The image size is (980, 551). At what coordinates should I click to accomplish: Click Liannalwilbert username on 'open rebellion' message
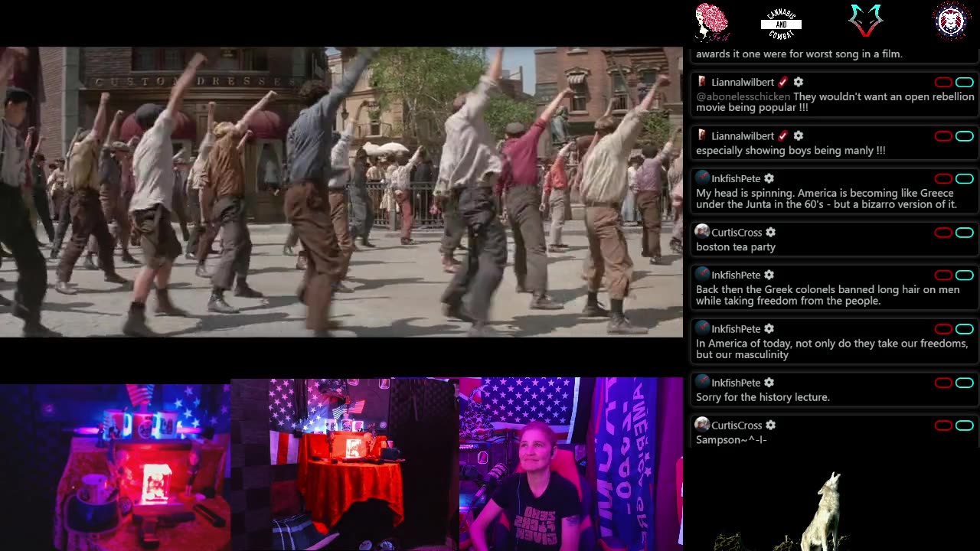(x=743, y=82)
